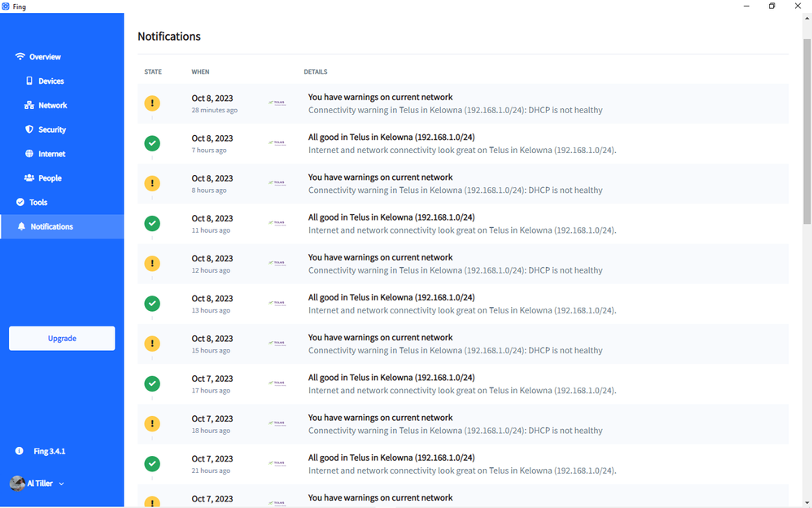Click the Overview Wi-Fi icon in sidebar

pos(20,57)
